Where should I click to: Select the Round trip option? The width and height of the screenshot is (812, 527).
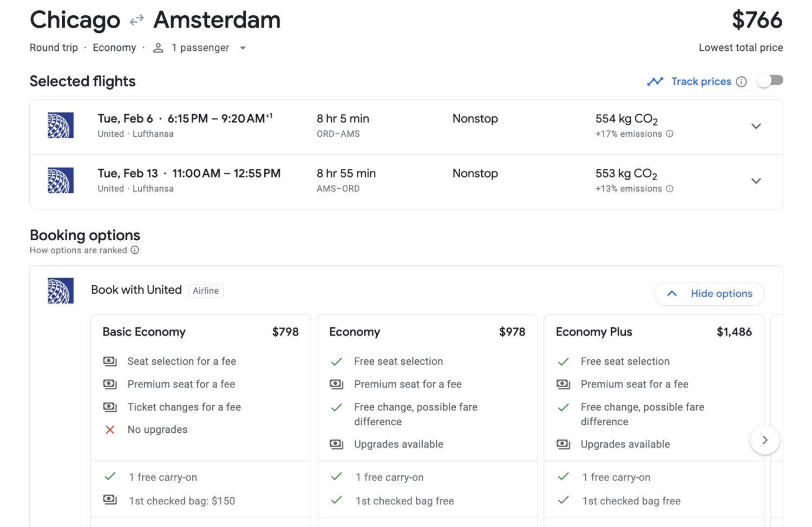click(53, 48)
